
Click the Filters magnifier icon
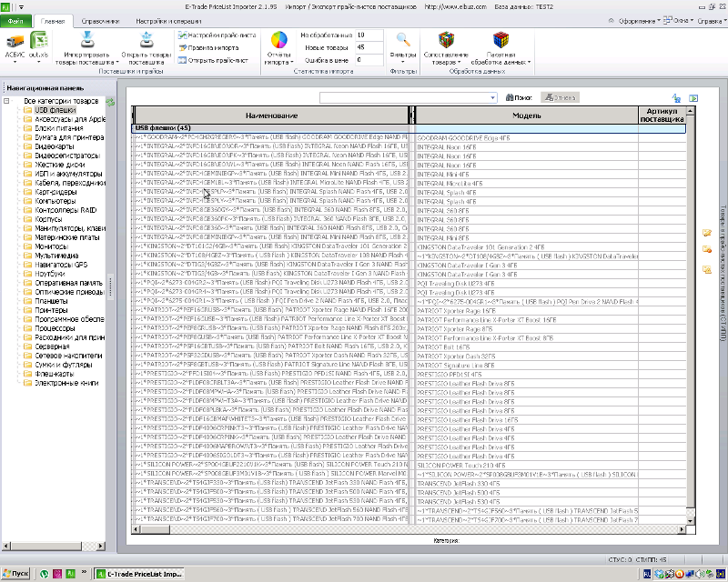coord(403,40)
